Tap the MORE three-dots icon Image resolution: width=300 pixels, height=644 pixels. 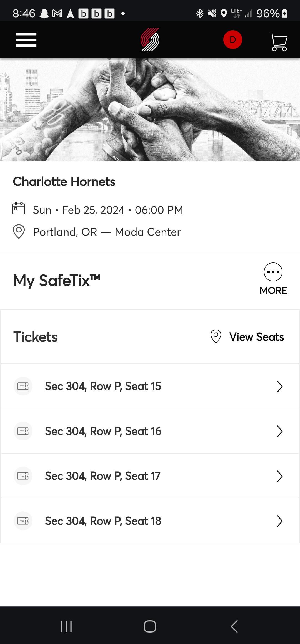(x=273, y=272)
